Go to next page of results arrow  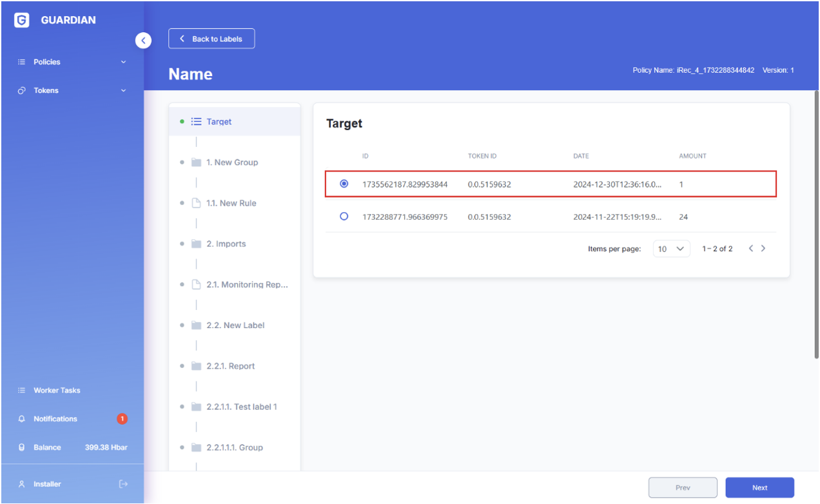coord(763,249)
